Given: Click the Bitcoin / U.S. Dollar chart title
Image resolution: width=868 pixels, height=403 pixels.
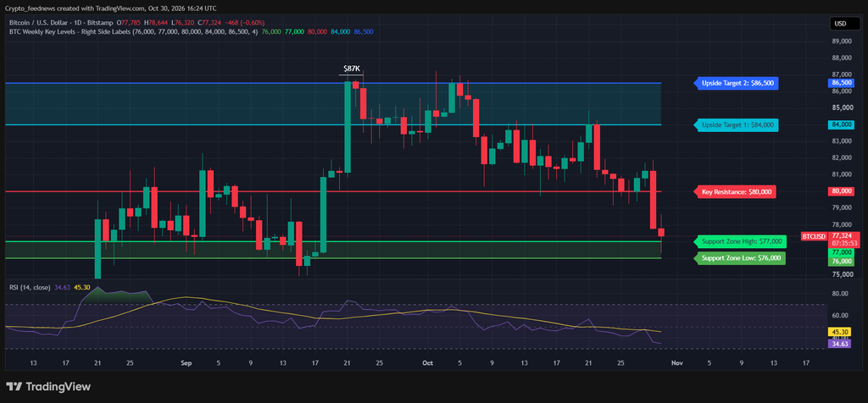Looking at the screenshot, I should [61, 23].
